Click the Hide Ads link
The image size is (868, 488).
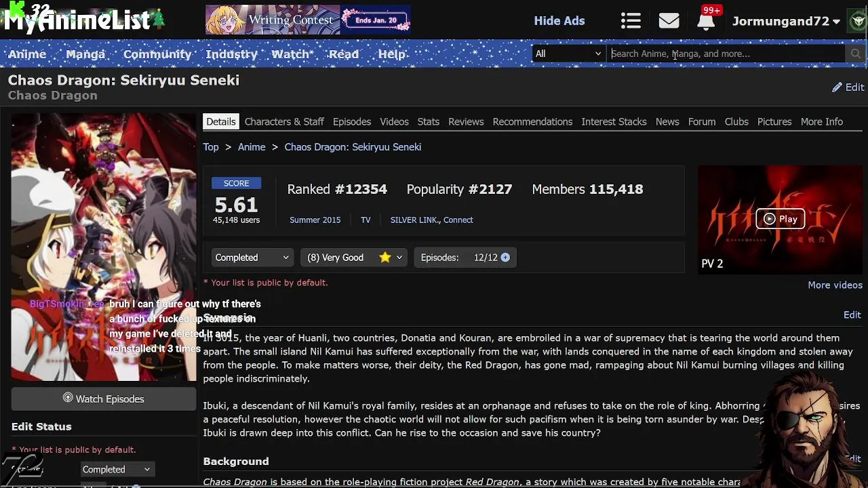click(559, 21)
